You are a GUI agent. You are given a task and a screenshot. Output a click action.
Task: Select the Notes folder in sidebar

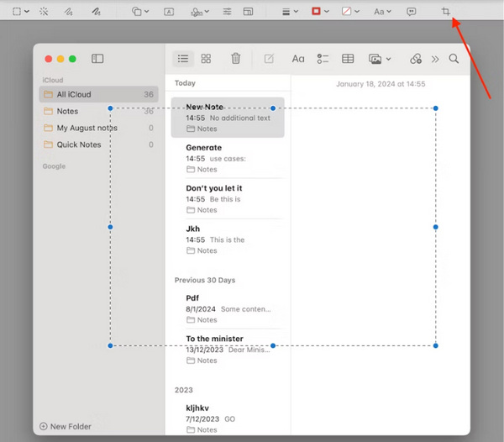click(x=98, y=111)
